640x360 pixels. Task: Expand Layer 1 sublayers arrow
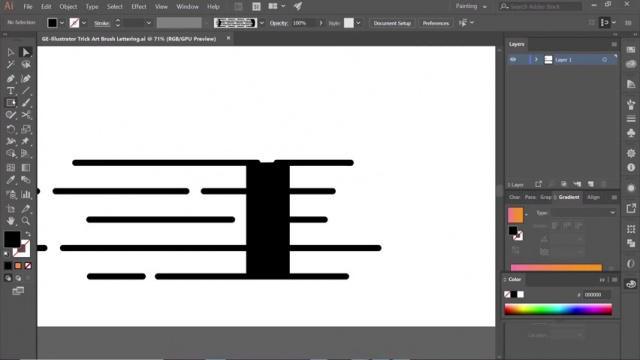pos(536,60)
